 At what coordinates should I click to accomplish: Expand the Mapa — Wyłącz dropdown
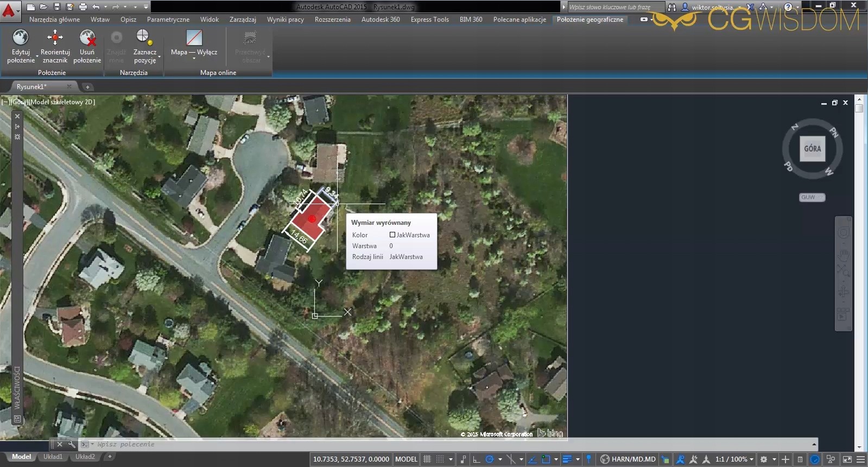coord(194,58)
